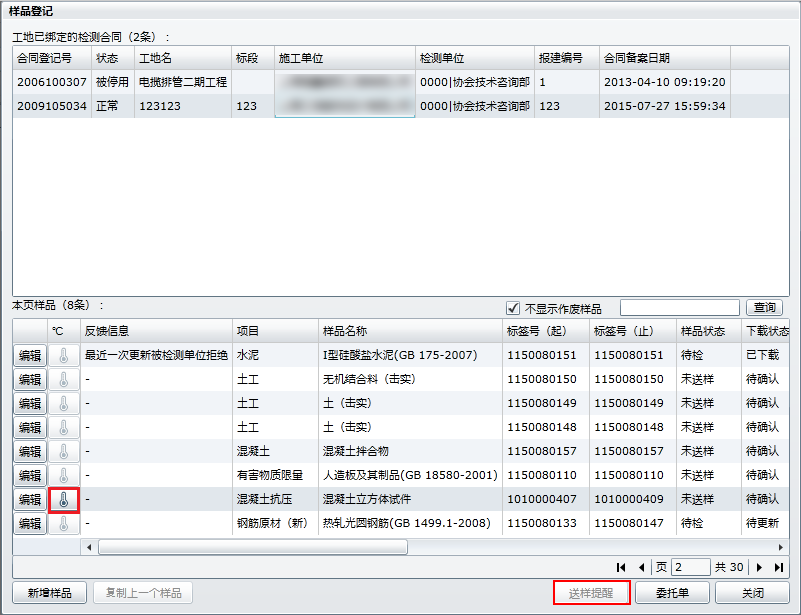Go to last page of samples
Viewport: 801px width, 615px height.
778,568
